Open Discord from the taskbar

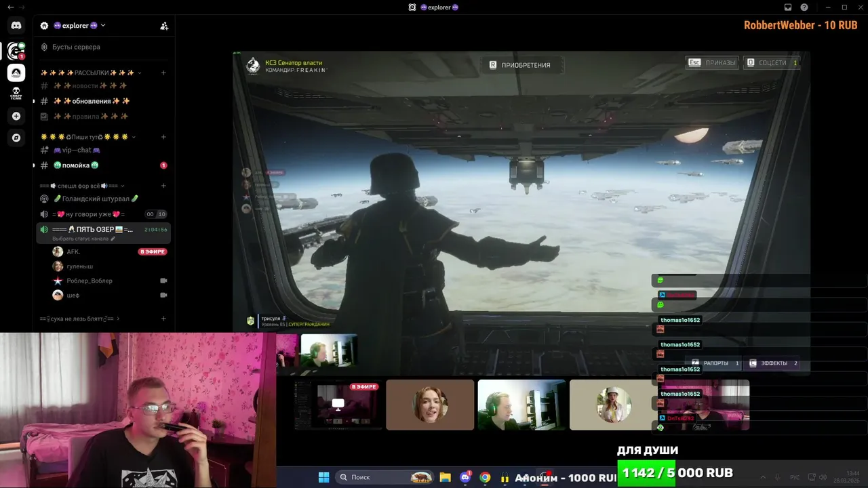pyautogui.click(x=465, y=477)
